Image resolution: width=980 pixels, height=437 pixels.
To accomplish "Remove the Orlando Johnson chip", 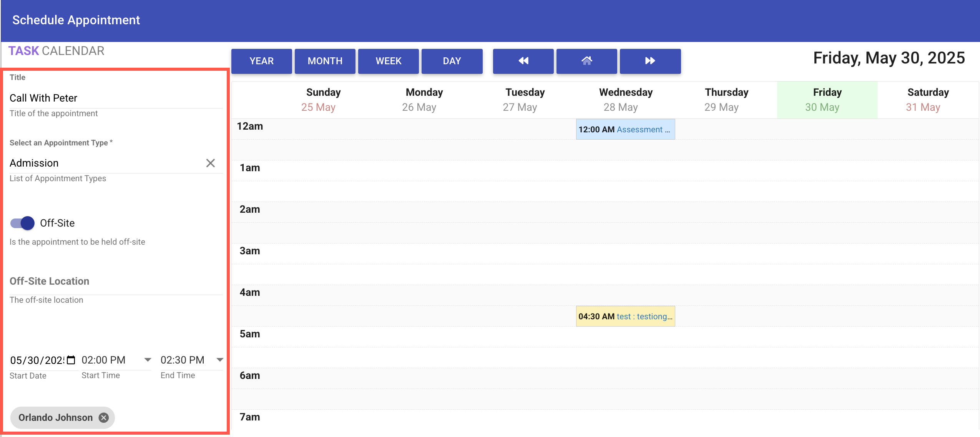I will click(104, 417).
